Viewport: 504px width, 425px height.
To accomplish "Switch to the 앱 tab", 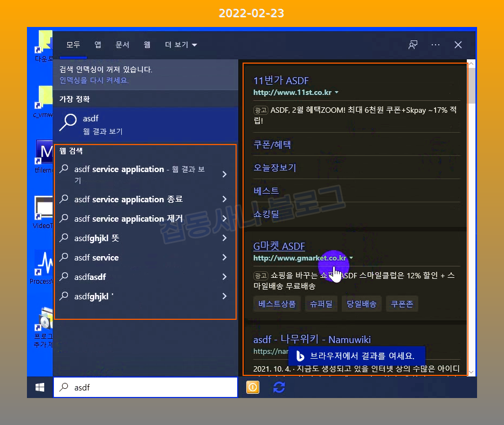I will (x=98, y=45).
